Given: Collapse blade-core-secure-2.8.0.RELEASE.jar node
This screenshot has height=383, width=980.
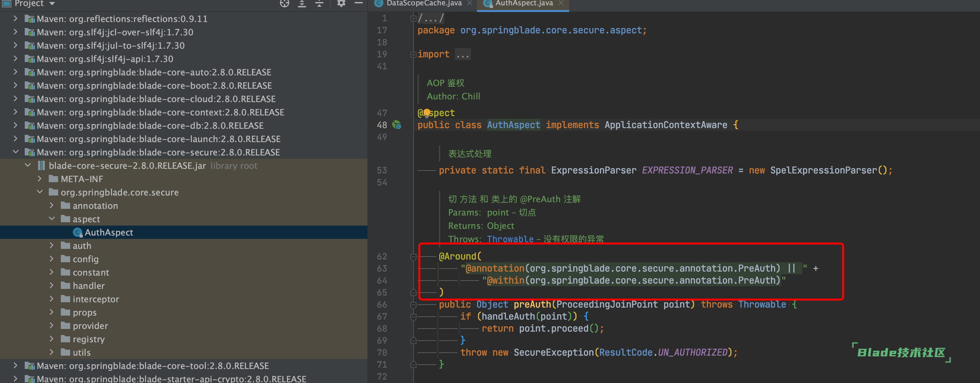Looking at the screenshot, I should coord(27,165).
